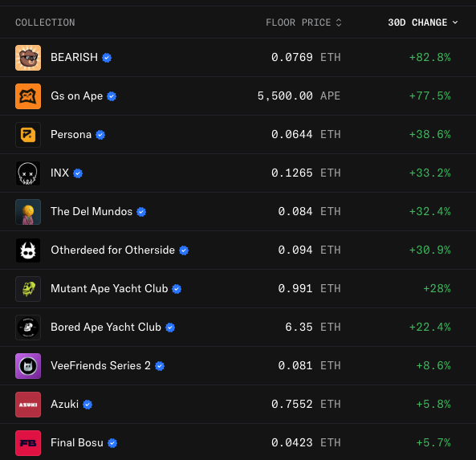Click the +38.6% change value
This screenshot has height=460, width=476.
coord(430,135)
